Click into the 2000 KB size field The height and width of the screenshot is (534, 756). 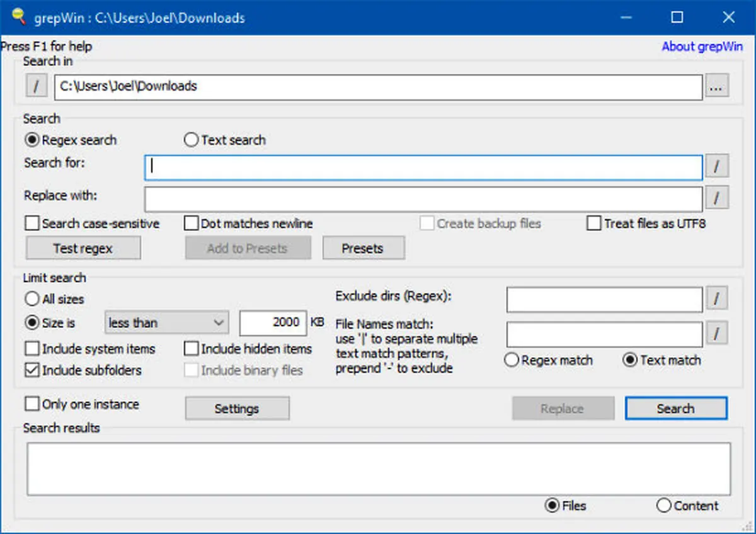pos(273,323)
